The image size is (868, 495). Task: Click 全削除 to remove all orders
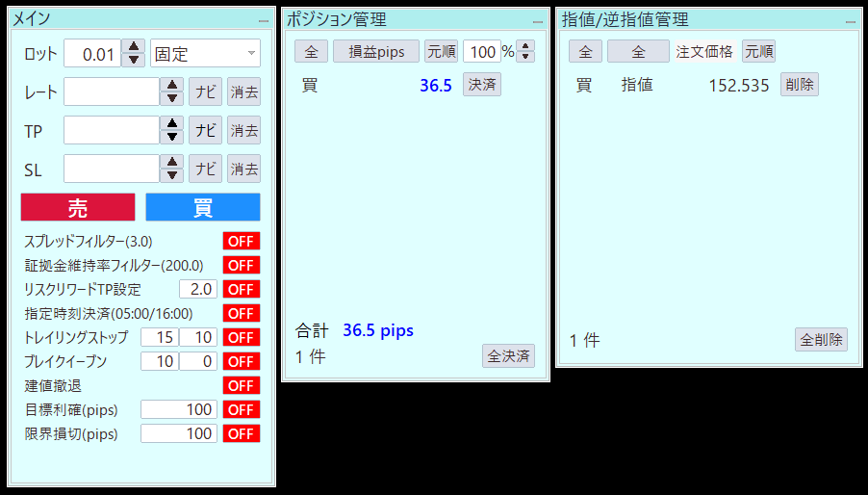pos(821,339)
